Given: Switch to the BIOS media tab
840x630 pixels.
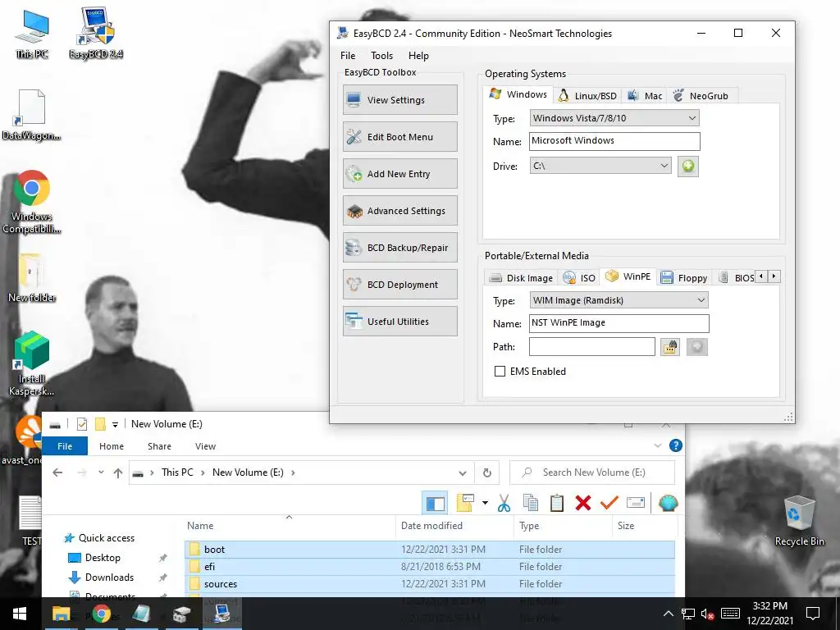Looking at the screenshot, I should click(x=736, y=278).
